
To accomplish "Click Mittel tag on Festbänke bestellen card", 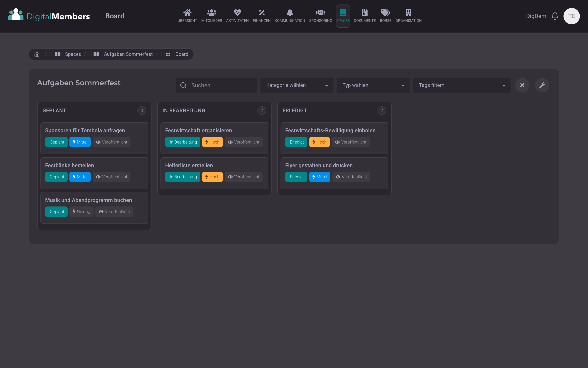I will [80, 177].
